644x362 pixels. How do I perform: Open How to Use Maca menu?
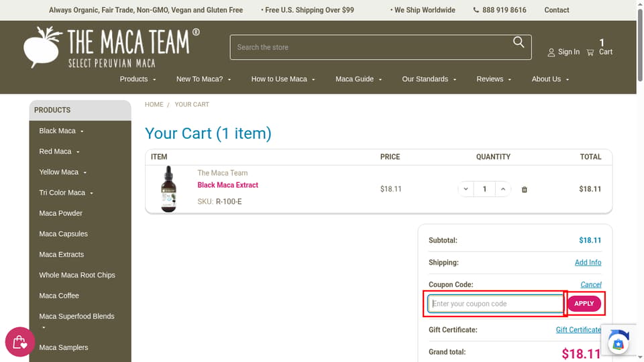[x=283, y=79]
